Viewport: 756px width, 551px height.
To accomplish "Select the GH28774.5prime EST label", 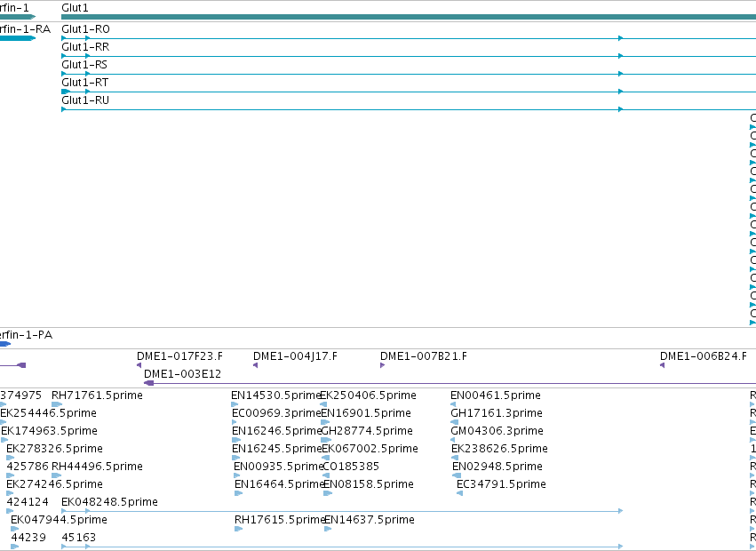I will 367,431.
